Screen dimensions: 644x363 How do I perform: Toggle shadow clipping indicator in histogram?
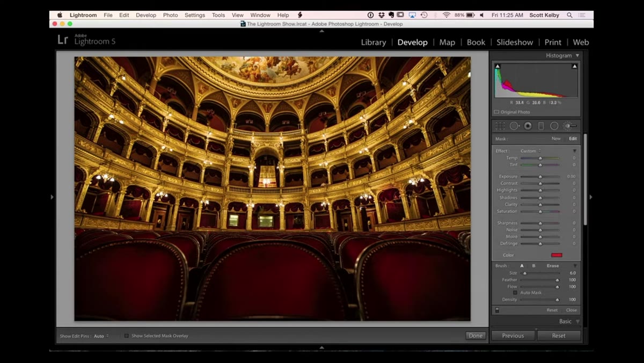497,67
